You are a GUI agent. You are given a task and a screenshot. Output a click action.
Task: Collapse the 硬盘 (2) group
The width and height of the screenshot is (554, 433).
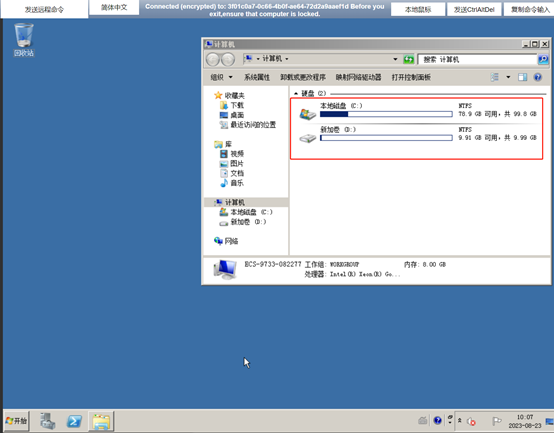(x=296, y=94)
